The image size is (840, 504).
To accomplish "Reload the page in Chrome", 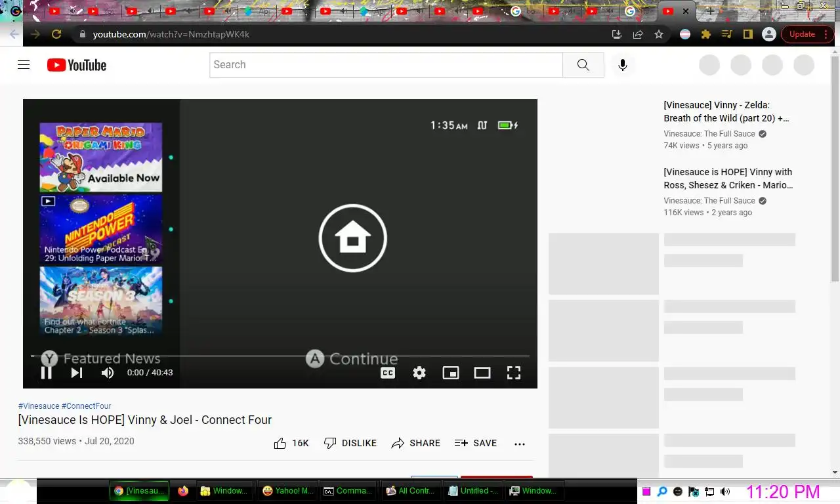I will (x=56, y=34).
